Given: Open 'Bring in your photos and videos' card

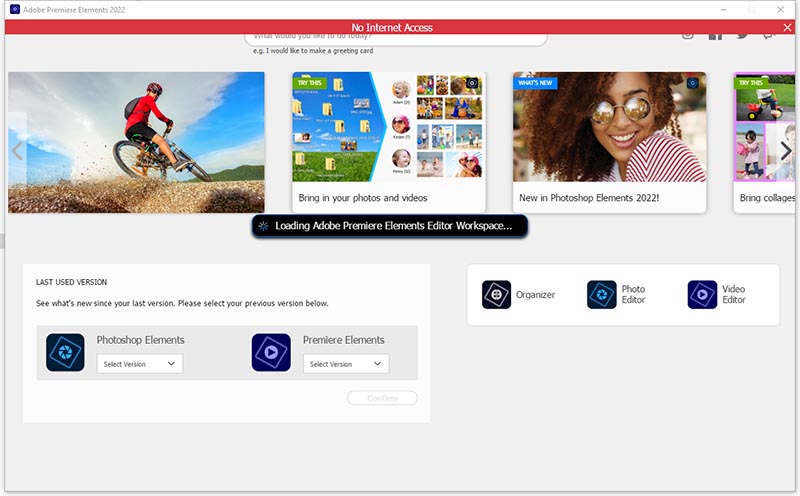Looking at the screenshot, I should point(389,142).
